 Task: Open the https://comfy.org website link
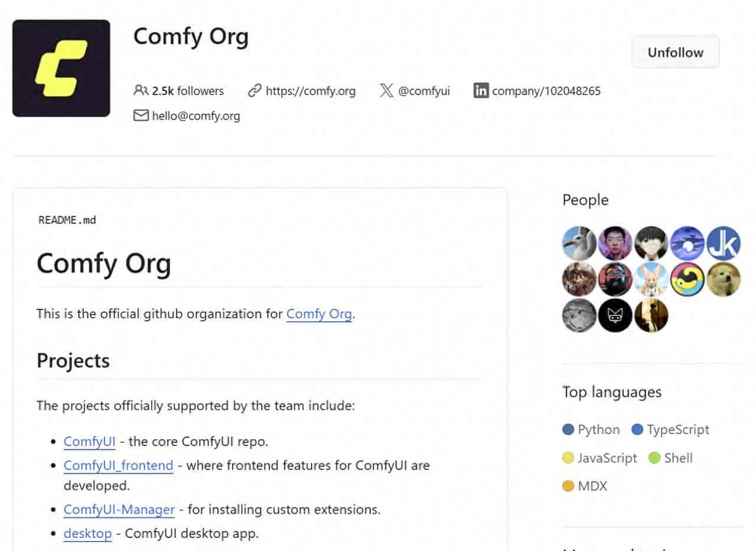click(310, 91)
